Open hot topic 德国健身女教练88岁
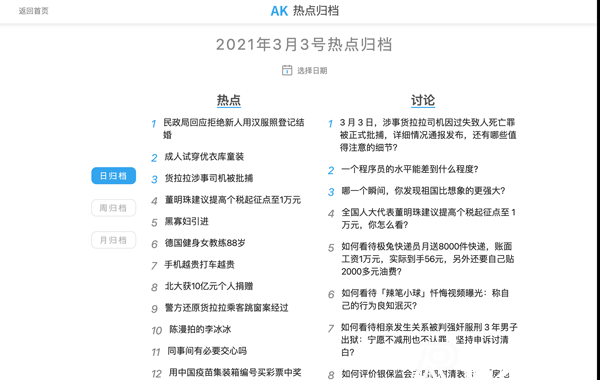 click(x=205, y=243)
